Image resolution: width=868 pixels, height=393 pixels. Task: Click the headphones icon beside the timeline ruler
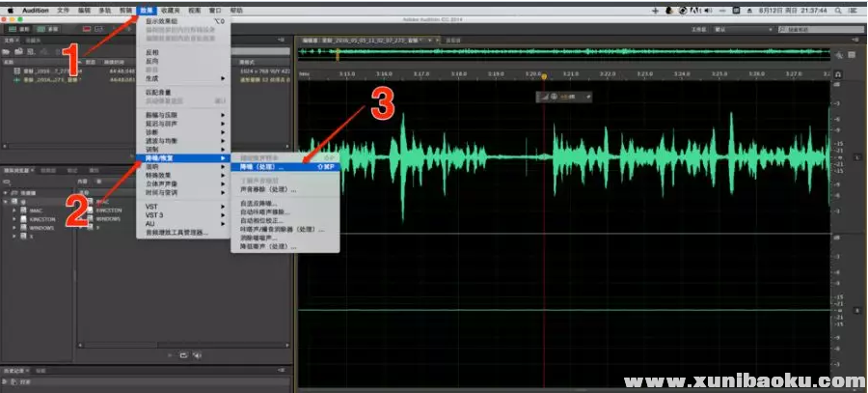pos(837,73)
